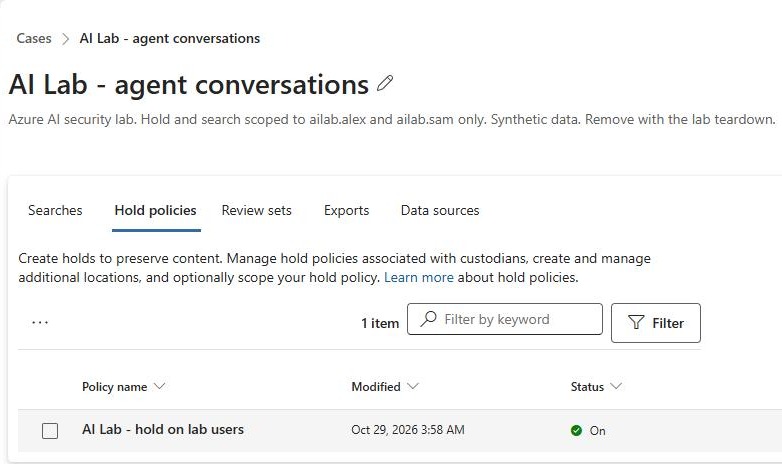This screenshot has height=464, width=782.
Task: Click the breadcrumb chevron separator after Cases
Action: [x=65, y=39]
